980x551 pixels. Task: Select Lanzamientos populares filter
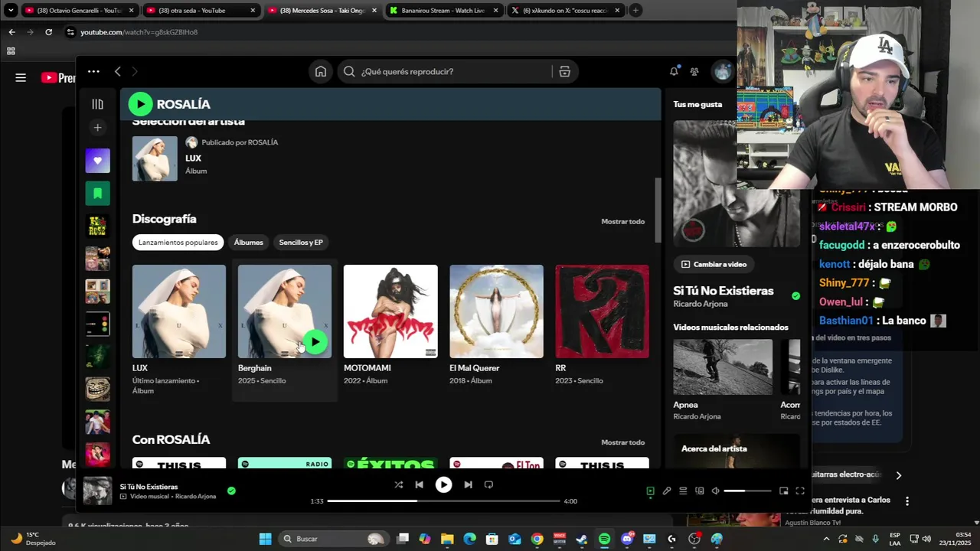tap(178, 243)
